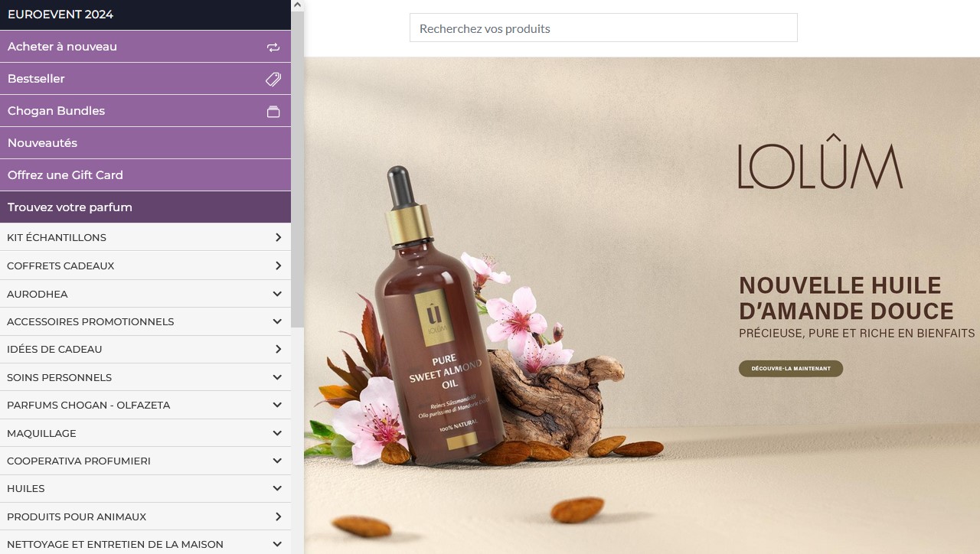This screenshot has width=980, height=554.
Task: Select the Trouvez votre parfum menu item
Action: (x=145, y=207)
